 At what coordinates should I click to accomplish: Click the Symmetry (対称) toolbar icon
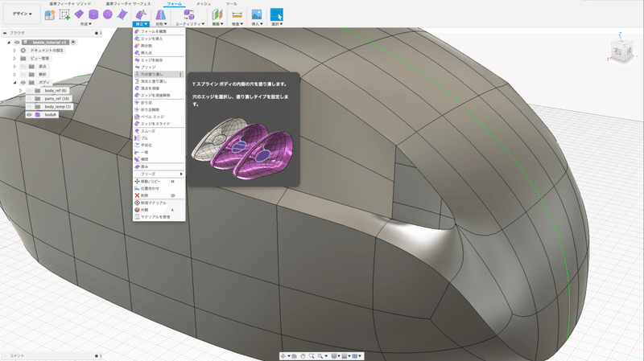(x=160, y=14)
